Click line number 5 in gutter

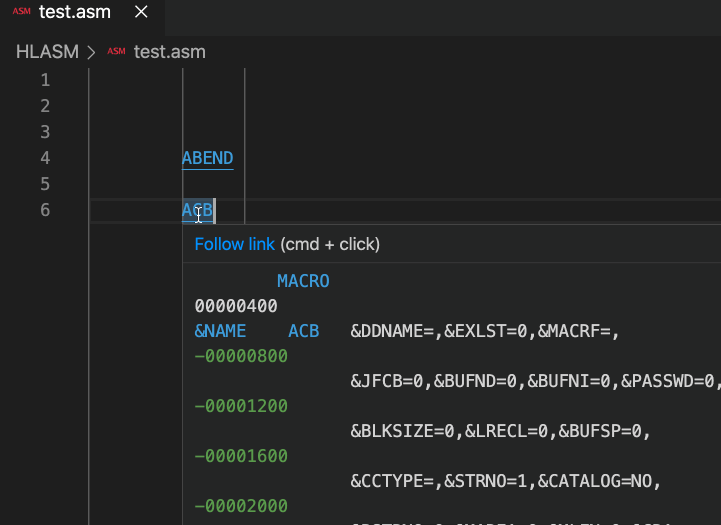45,184
